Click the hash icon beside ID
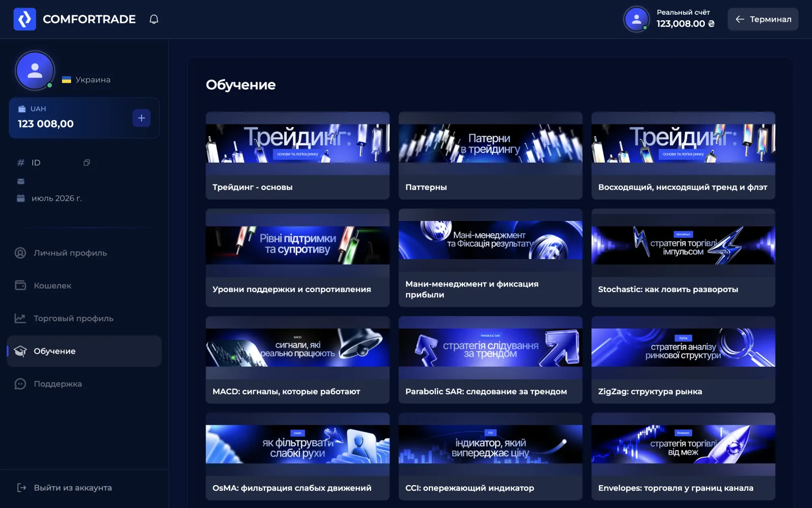The width and height of the screenshot is (812, 508). click(x=21, y=163)
